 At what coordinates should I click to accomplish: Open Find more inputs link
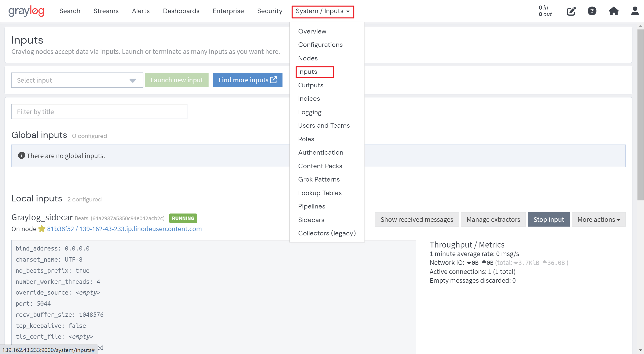(248, 80)
